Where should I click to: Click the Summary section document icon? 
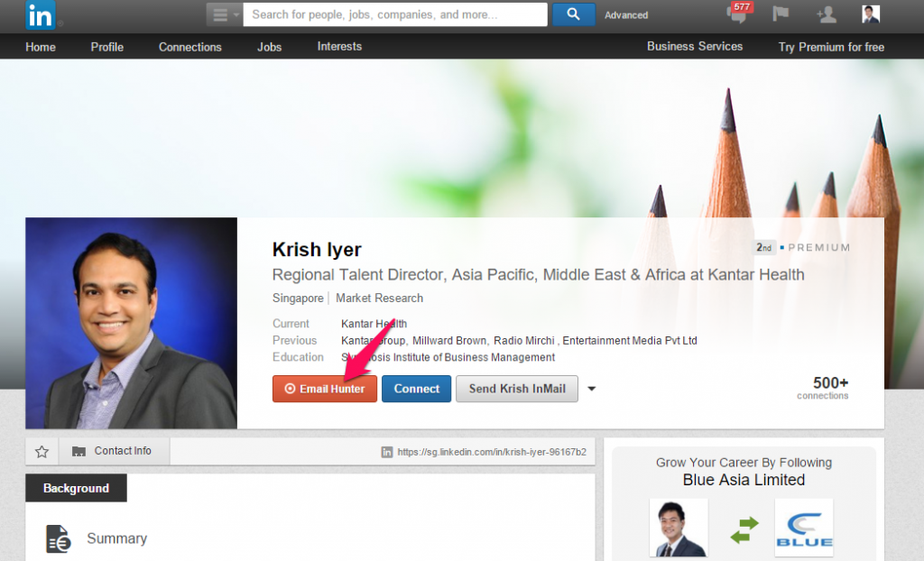tap(57, 538)
